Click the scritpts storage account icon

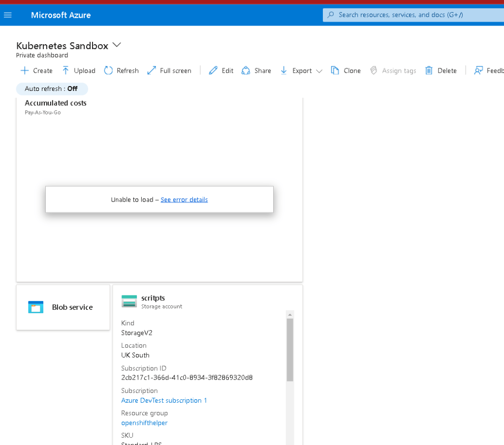click(x=129, y=301)
